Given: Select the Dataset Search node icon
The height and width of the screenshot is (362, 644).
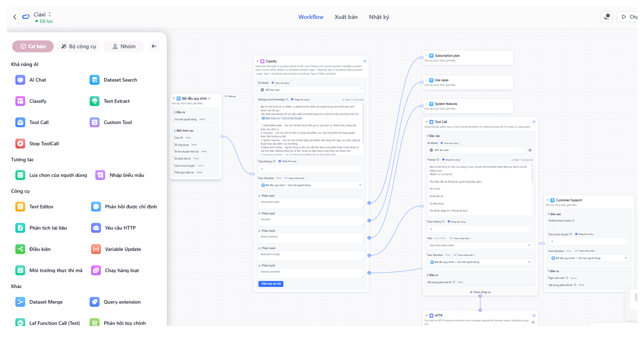Looking at the screenshot, I should [x=95, y=80].
